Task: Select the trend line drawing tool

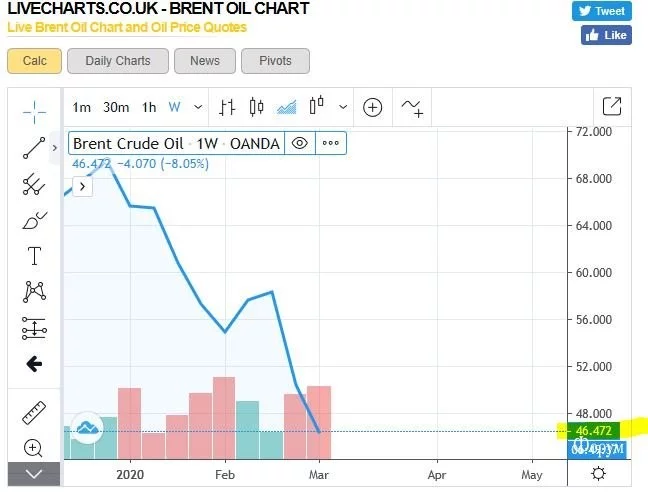Action: [34, 148]
